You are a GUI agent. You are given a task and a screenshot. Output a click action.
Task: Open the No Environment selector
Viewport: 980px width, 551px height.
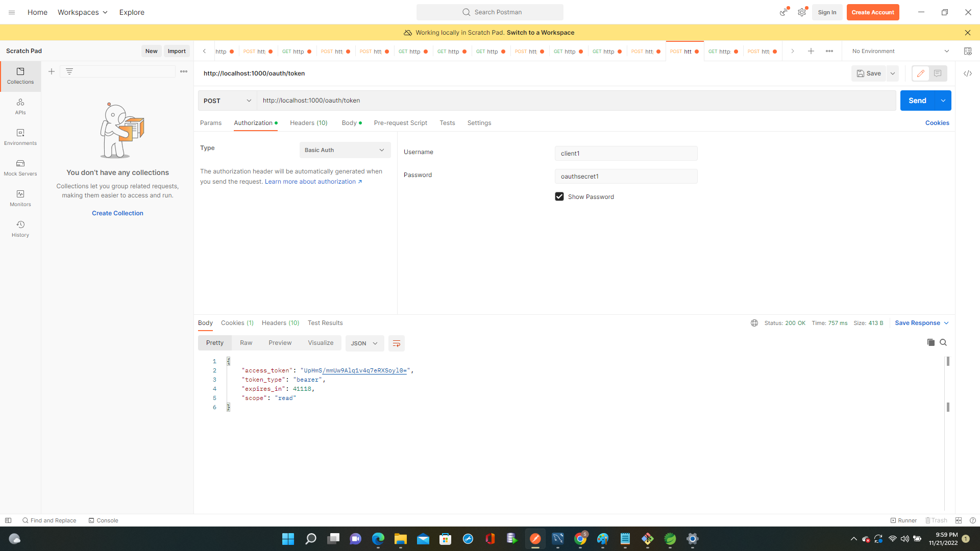899,51
